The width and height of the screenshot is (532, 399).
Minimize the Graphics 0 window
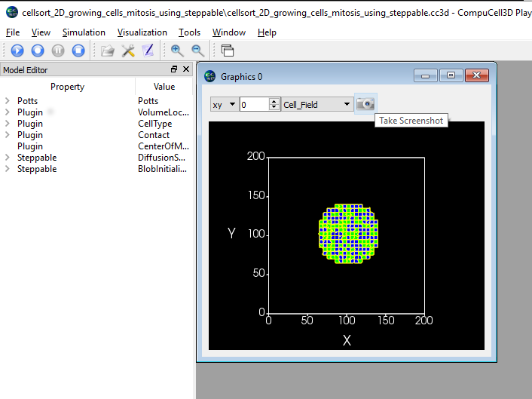pyautogui.click(x=426, y=75)
